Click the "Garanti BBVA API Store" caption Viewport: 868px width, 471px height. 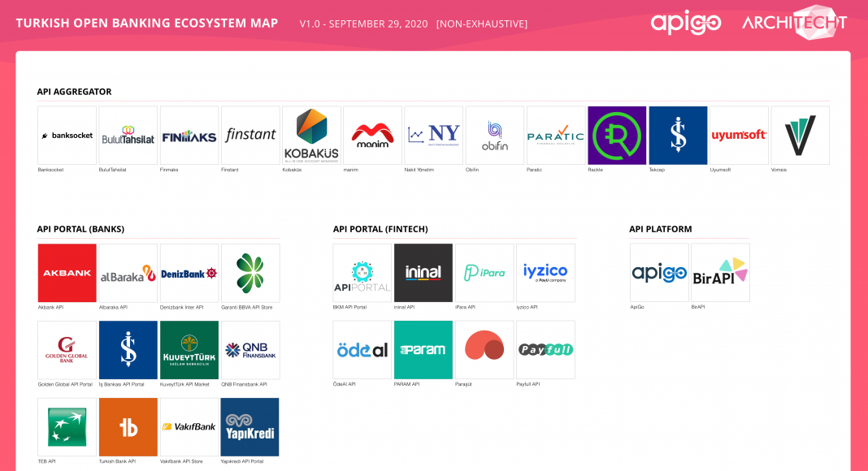click(x=247, y=307)
